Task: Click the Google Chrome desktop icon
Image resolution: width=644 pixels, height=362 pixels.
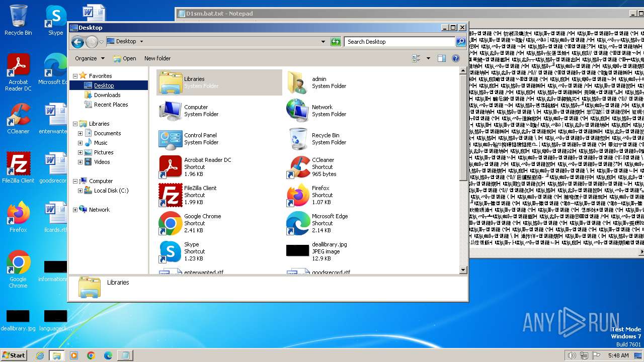Action: pyautogui.click(x=18, y=269)
